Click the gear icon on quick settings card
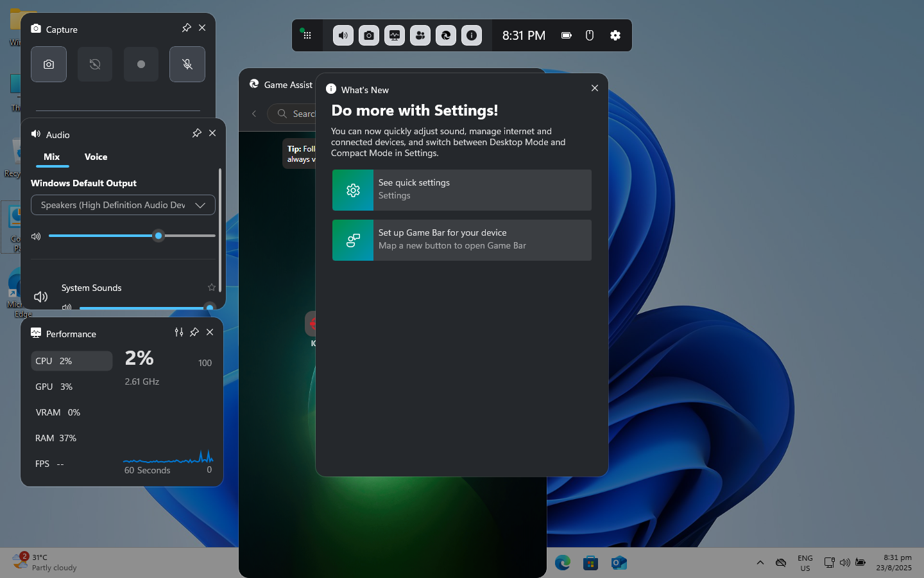The height and width of the screenshot is (578, 924). (x=353, y=190)
